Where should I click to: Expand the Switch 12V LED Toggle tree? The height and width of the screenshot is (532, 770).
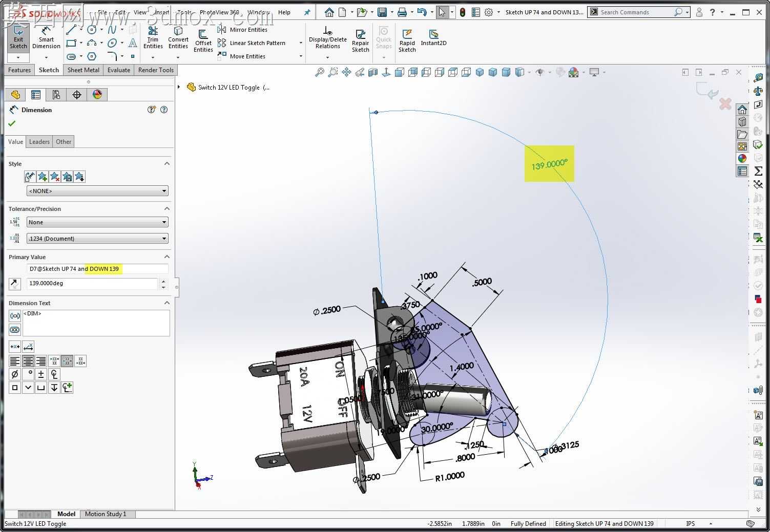[179, 87]
